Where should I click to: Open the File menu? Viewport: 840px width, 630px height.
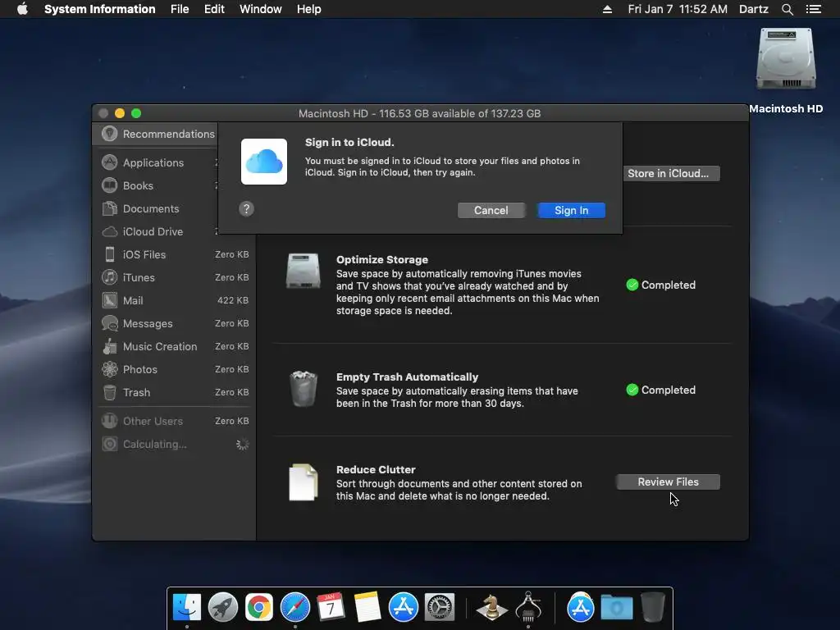click(x=180, y=9)
